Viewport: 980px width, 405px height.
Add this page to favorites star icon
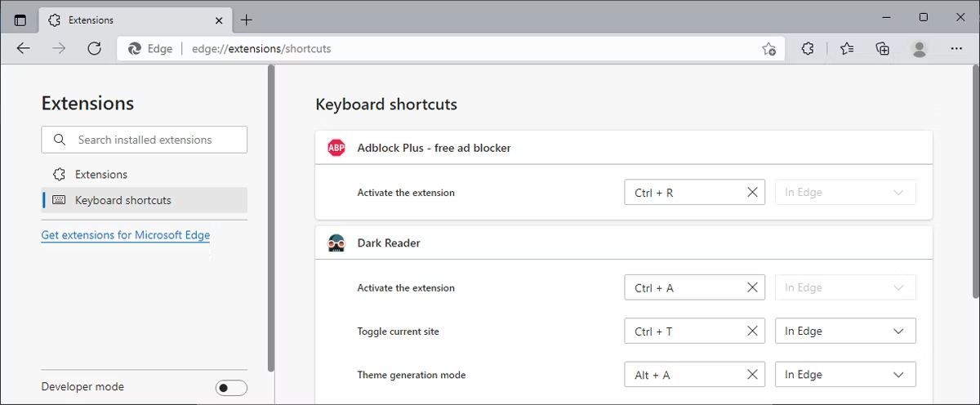coord(768,48)
